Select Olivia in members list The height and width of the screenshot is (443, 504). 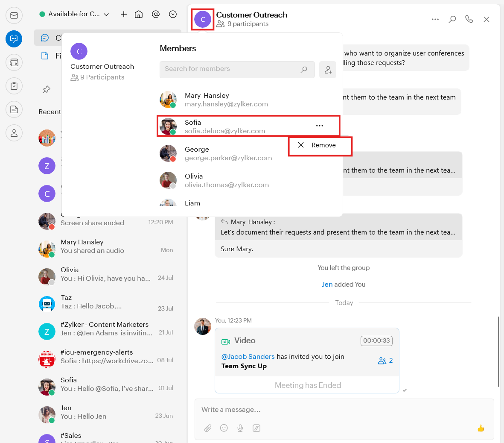pyautogui.click(x=248, y=180)
